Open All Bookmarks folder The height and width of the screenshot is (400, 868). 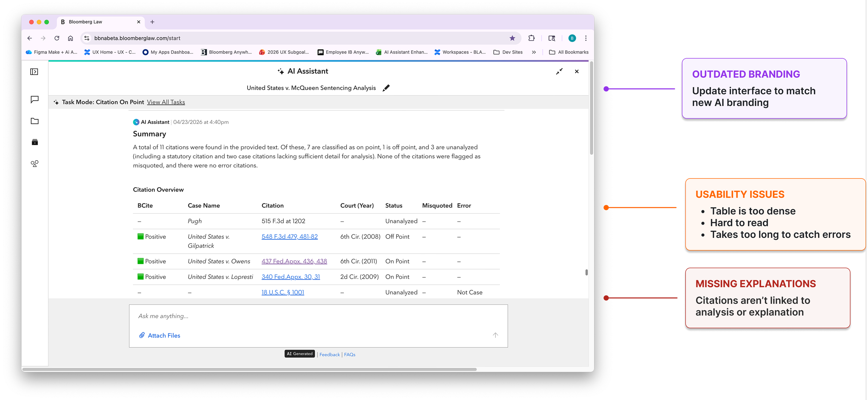(569, 52)
